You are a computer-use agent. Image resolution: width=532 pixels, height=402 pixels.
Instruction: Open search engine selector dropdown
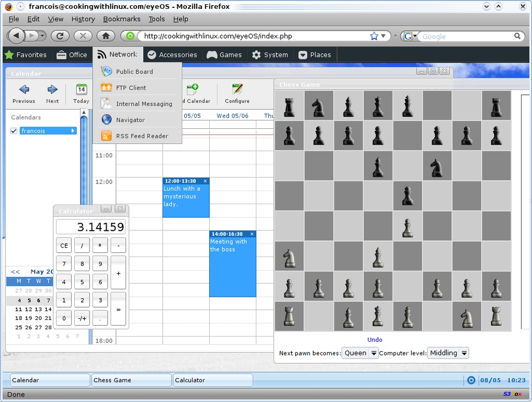coord(410,36)
